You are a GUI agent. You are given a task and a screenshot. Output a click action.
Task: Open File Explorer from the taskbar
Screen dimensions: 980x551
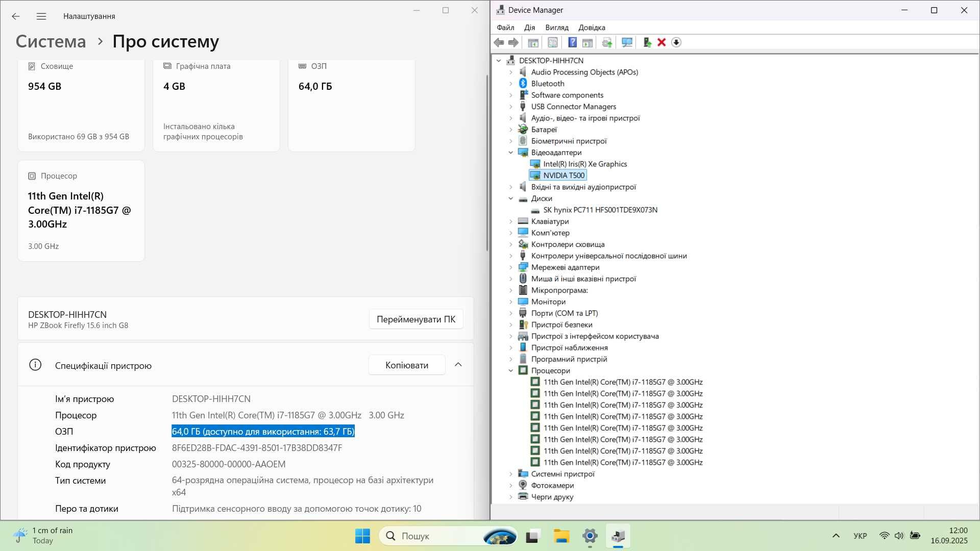click(561, 536)
